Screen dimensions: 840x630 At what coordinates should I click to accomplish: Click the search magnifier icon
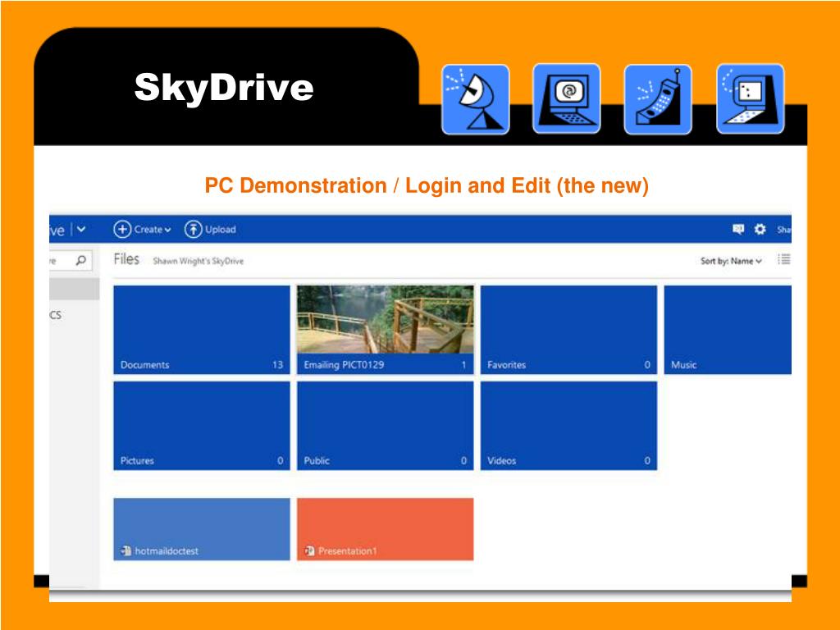click(81, 260)
